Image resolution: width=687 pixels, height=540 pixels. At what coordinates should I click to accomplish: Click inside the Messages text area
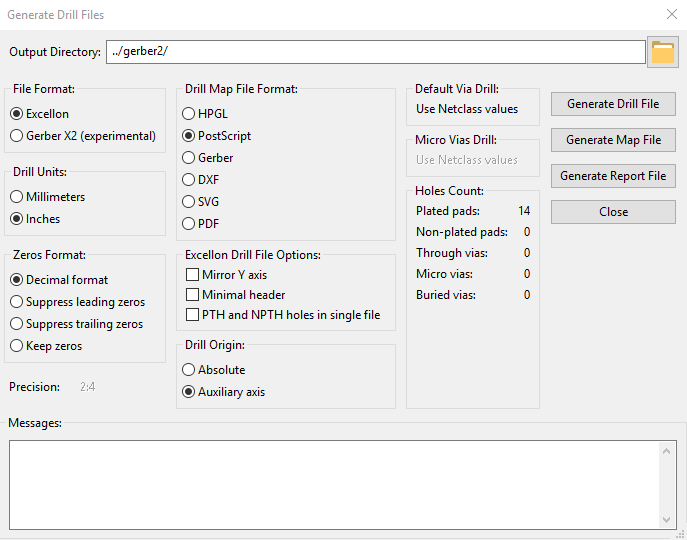coord(335,484)
